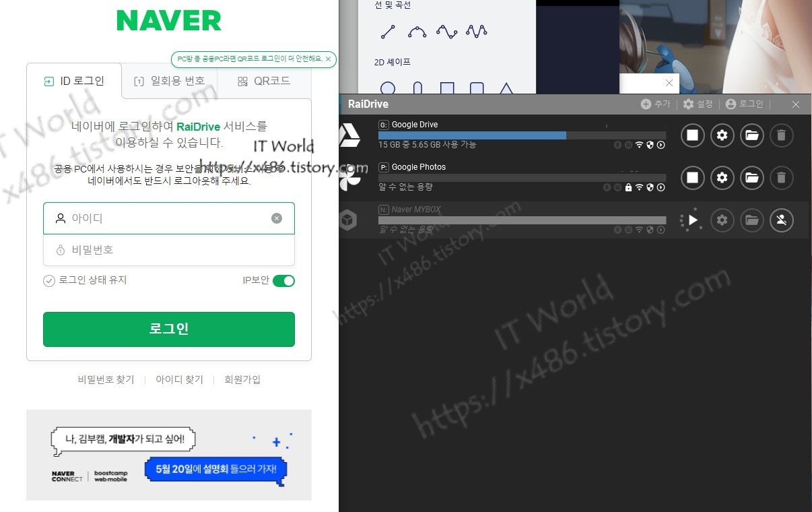This screenshot has width=812, height=512.
Task: Clear the 아이디 field with X icon
Action: (x=277, y=218)
